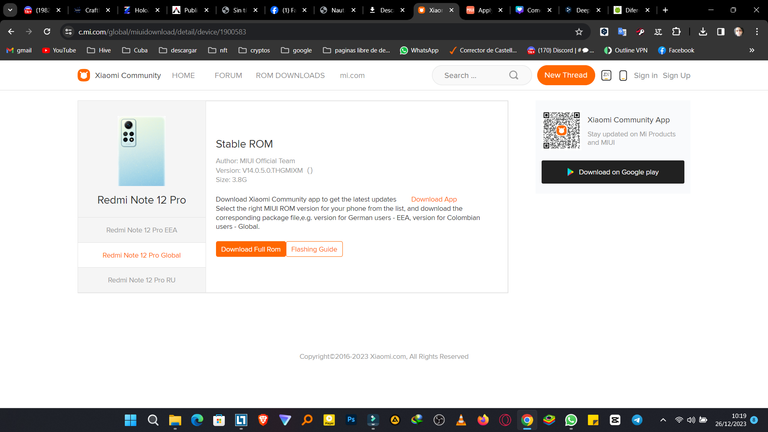The height and width of the screenshot is (432, 768).
Task: Launch Microsoft Edge from the taskbar
Action: [x=197, y=420]
